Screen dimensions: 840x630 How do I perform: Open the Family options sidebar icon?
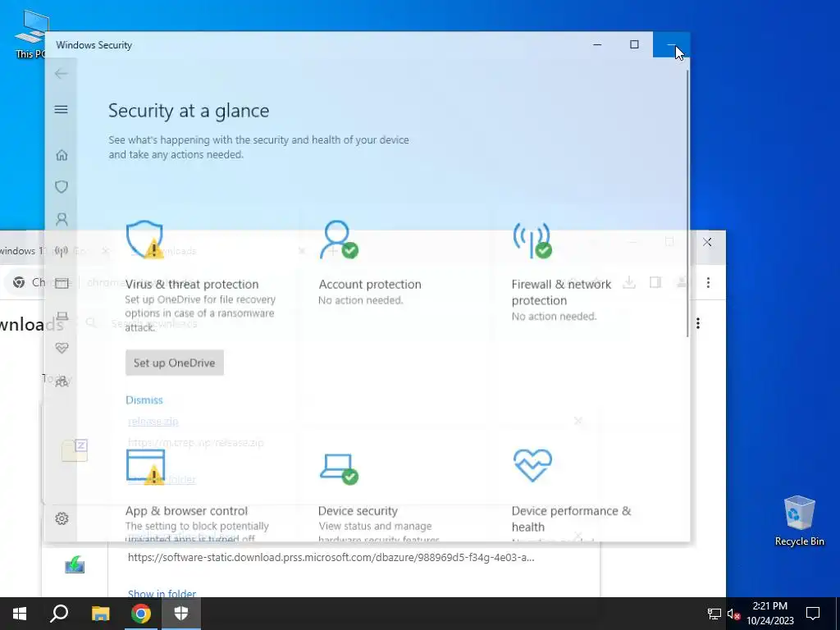pos(62,381)
